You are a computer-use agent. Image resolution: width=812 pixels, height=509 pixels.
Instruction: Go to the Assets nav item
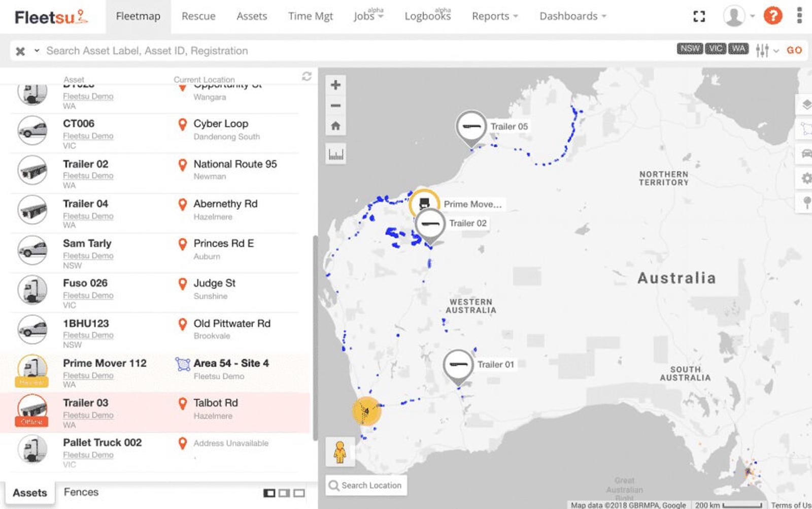[x=252, y=16]
